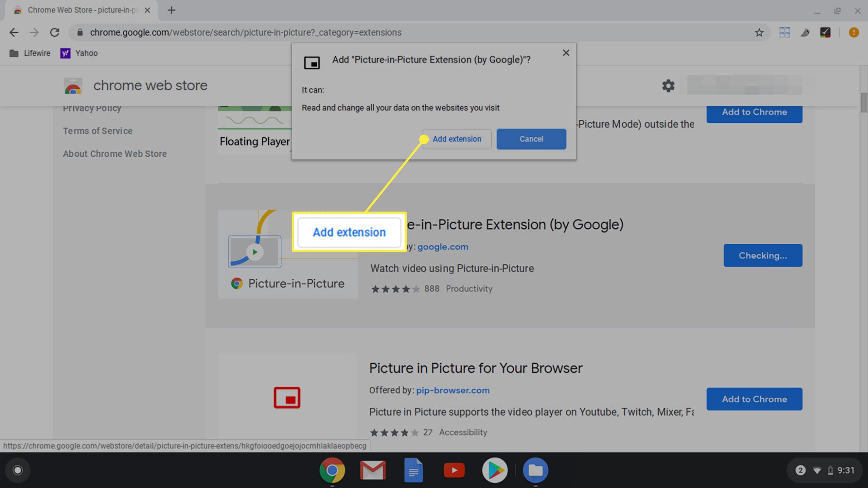Click the Picture-in-Picture extension icon
Image resolution: width=868 pixels, height=488 pixels.
[255, 251]
